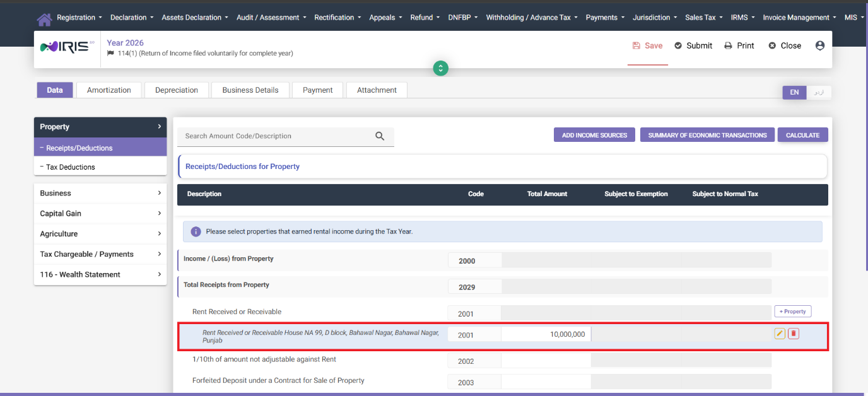Switch to the Payment tab
The image size is (868, 396).
pyautogui.click(x=318, y=90)
